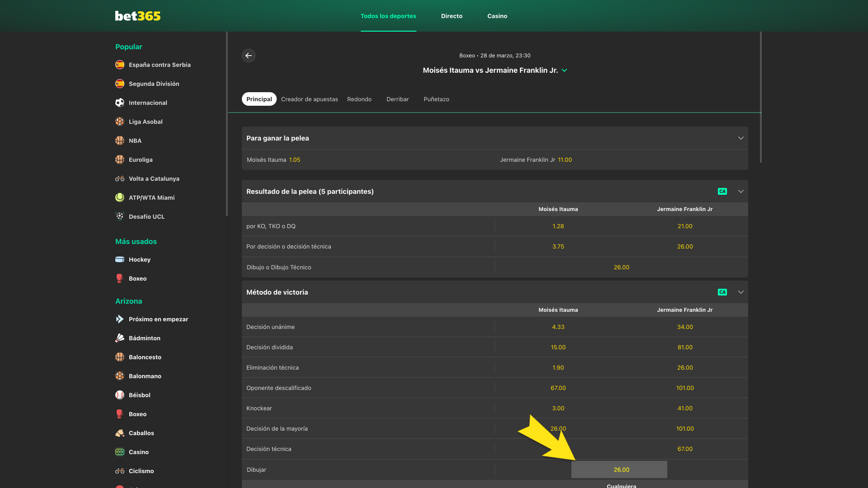Select the Dibujar odds 26.00

tap(619, 469)
